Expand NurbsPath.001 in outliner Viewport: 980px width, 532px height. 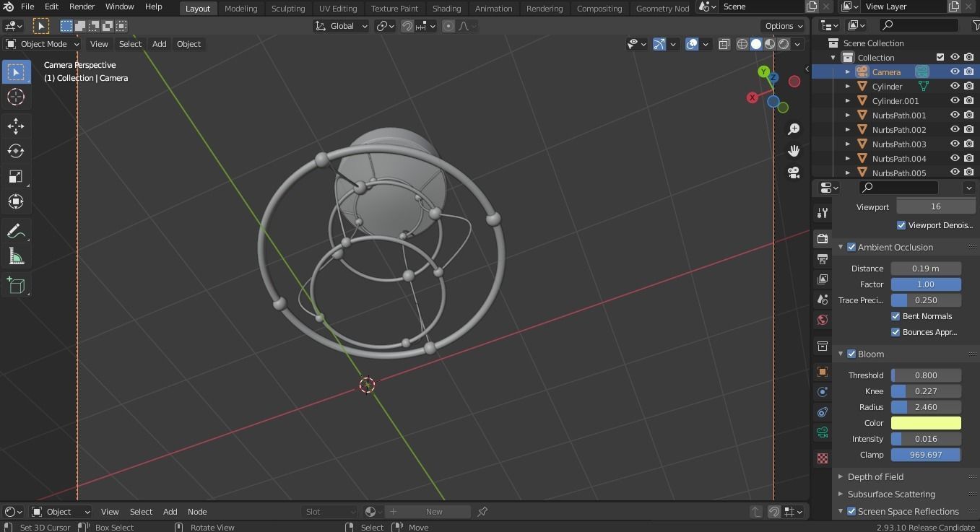point(848,115)
